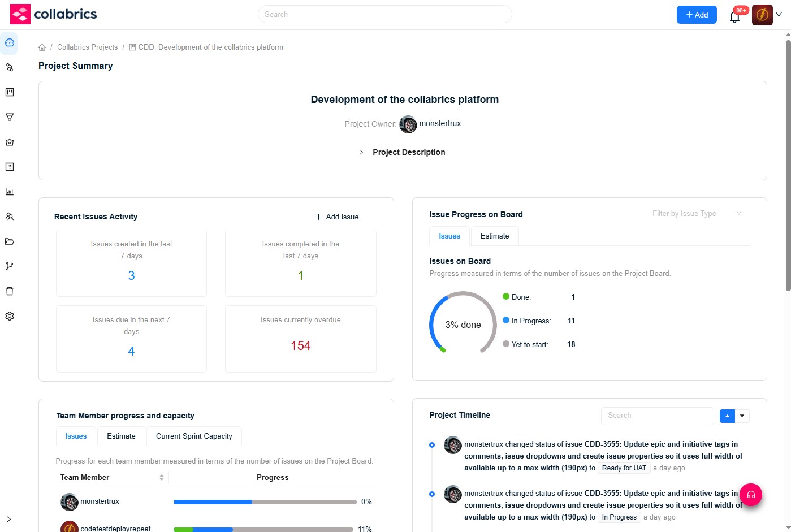791x532 pixels.
Task: Open the notifications bell
Action: click(x=734, y=16)
